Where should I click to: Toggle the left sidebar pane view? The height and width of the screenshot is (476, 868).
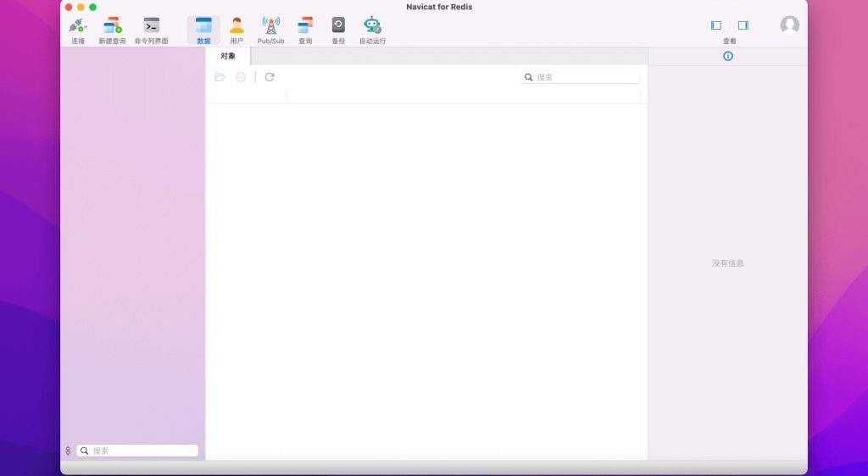[716, 25]
